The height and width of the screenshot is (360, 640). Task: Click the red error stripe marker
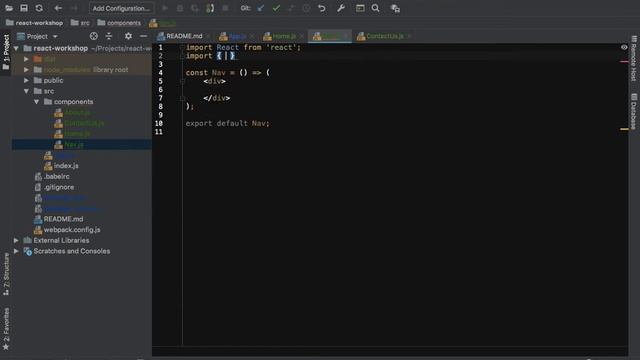tap(624, 62)
